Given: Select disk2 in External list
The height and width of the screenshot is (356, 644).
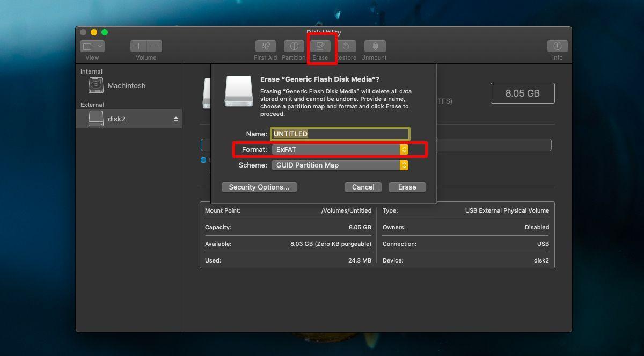Looking at the screenshot, I should point(129,119).
